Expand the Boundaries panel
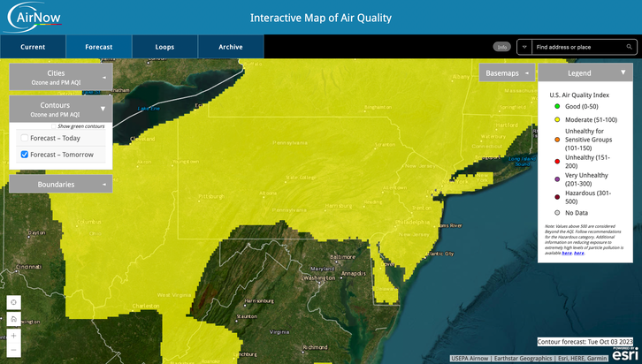Screen dimensions: 642x364 click(x=104, y=185)
